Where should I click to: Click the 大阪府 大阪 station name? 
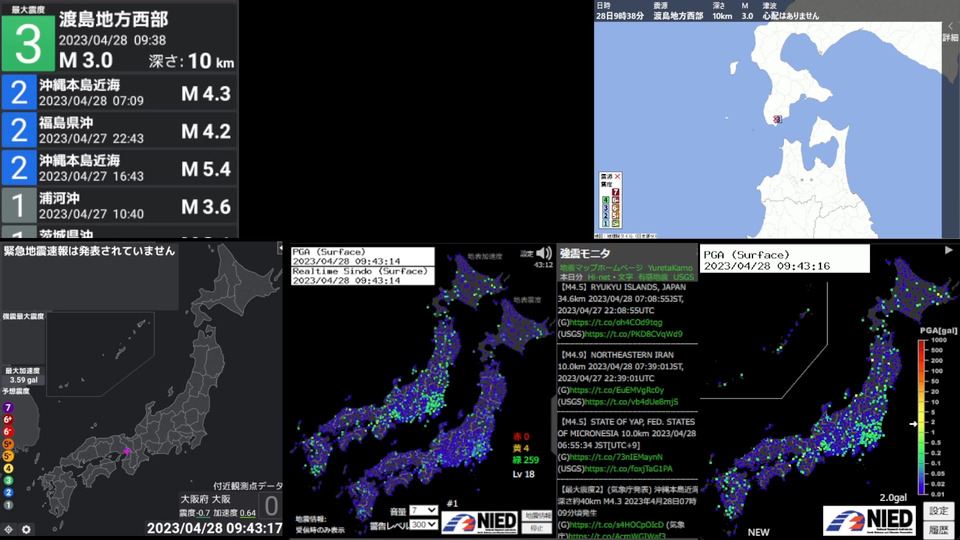click(x=205, y=499)
